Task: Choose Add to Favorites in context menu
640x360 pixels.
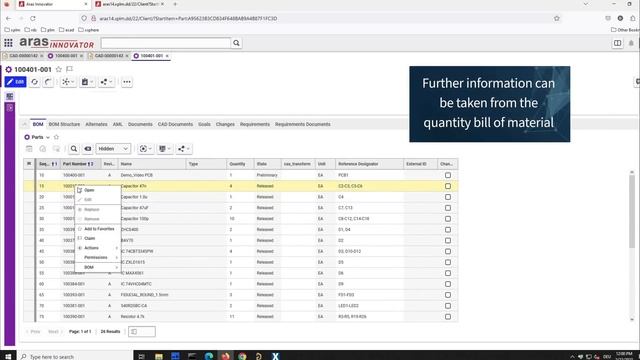Action: click(x=98, y=229)
